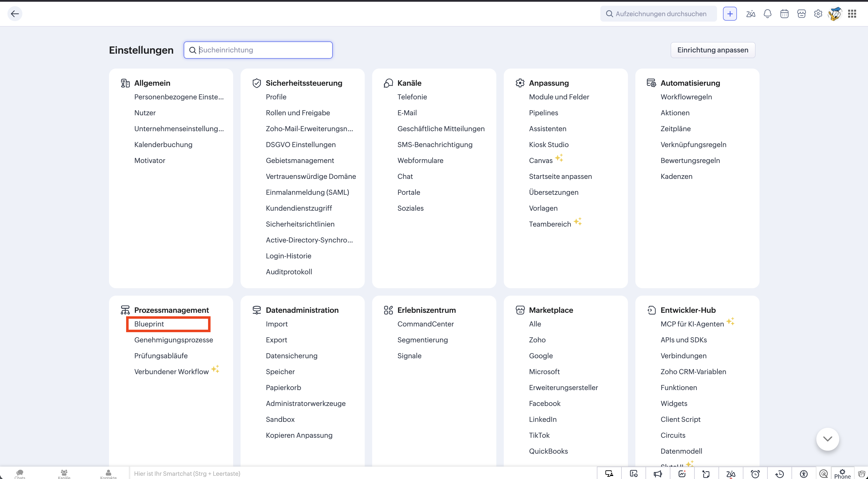Open Zia assistant in the top bar
The height and width of the screenshot is (479, 868).
coord(750,14)
